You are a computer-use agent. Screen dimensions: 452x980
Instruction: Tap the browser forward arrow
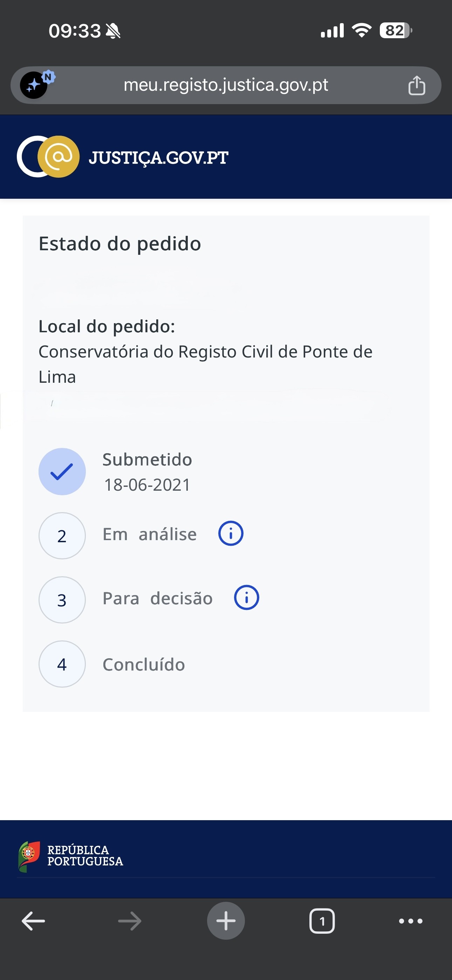130,921
